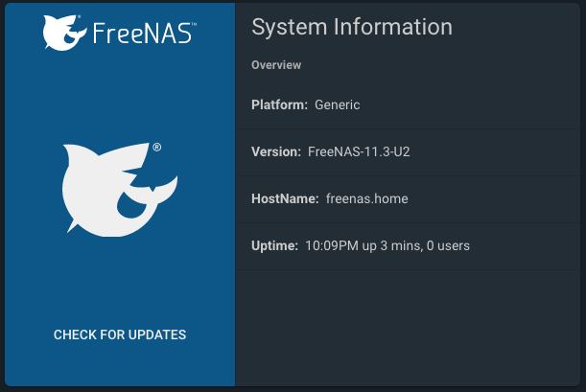Click the HostName label
The height and width of the screenshot is (392, 586).
tap(285, 198)
